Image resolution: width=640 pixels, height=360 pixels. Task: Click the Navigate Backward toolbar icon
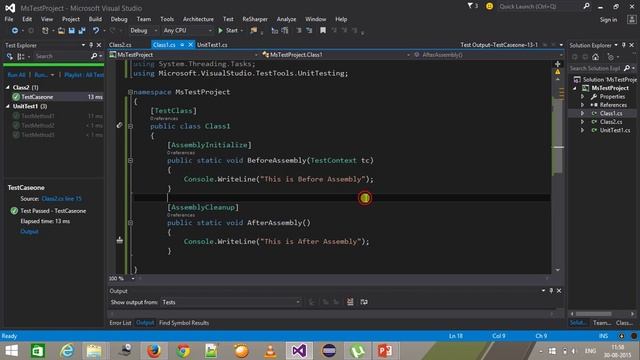[15, 31]
